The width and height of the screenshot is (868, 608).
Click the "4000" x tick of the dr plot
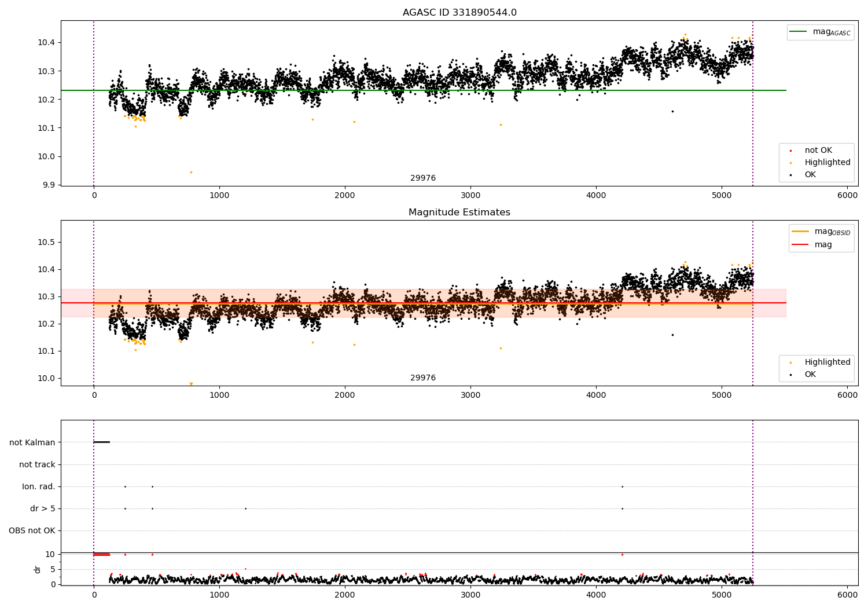[596, 595]
